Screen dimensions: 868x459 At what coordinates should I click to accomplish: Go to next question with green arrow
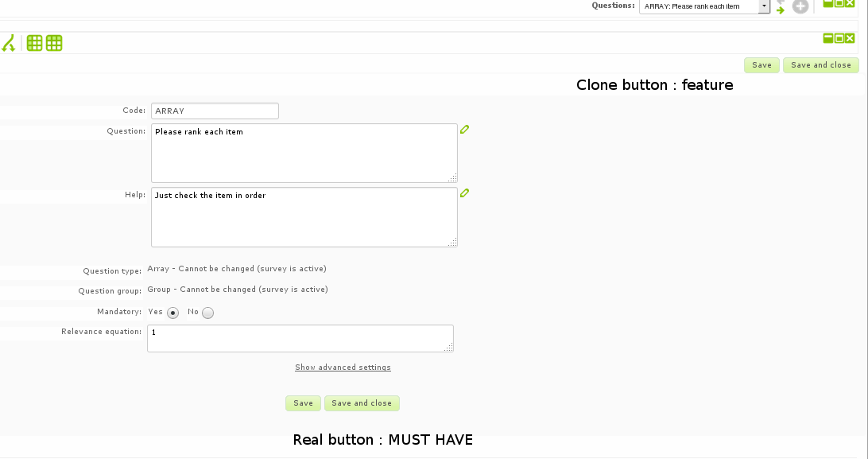(x=781, y=10)
